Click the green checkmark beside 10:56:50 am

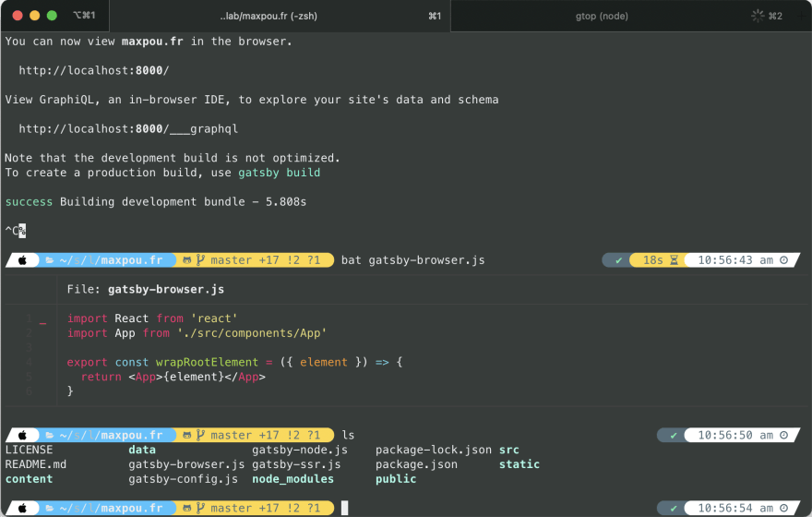(674, 436)
